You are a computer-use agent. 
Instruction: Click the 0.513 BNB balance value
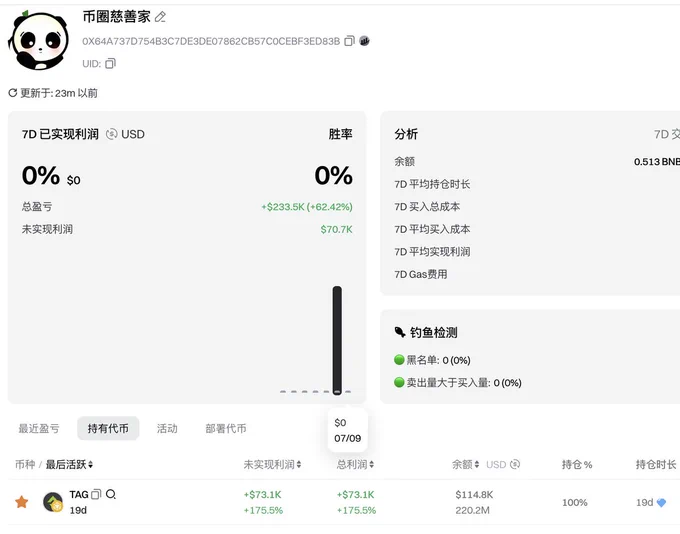(x=657, y=162)
